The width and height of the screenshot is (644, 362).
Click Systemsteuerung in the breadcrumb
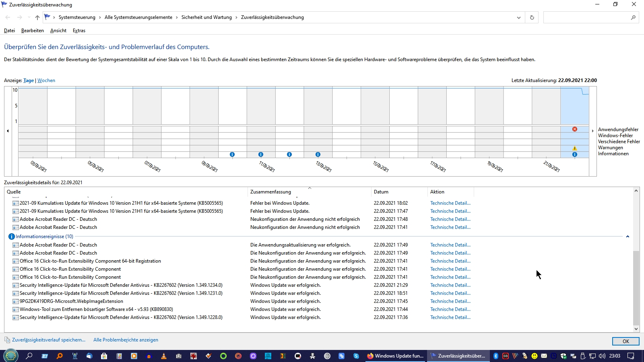coord(77,17)
